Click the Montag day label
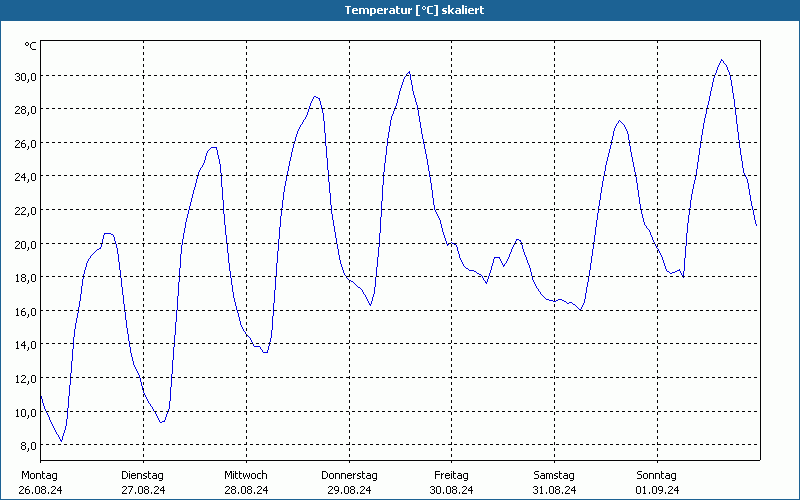The width and height of the screenshot is (800, 500). click(39, 476)
